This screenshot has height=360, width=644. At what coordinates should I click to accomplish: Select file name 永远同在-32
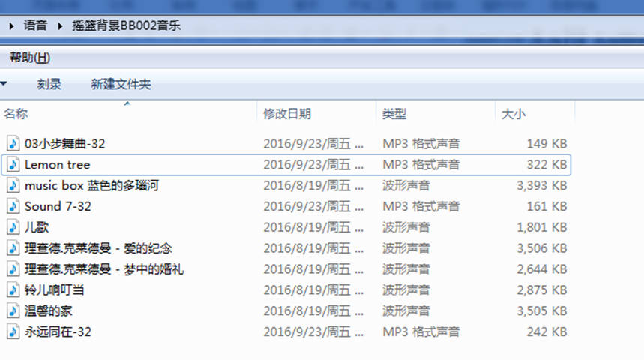(58, 331)
